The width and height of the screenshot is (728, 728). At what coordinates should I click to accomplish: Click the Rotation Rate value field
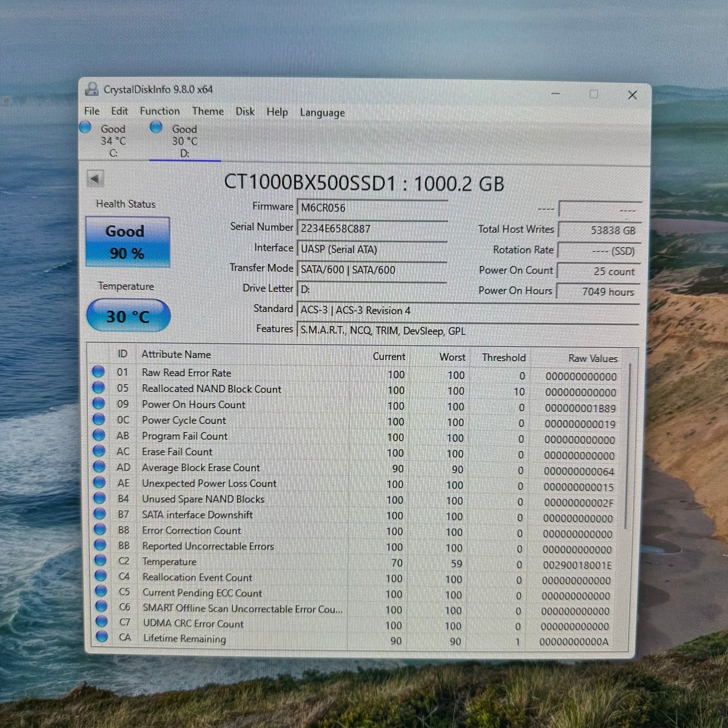pyautogui.click(x=599, y=251)
